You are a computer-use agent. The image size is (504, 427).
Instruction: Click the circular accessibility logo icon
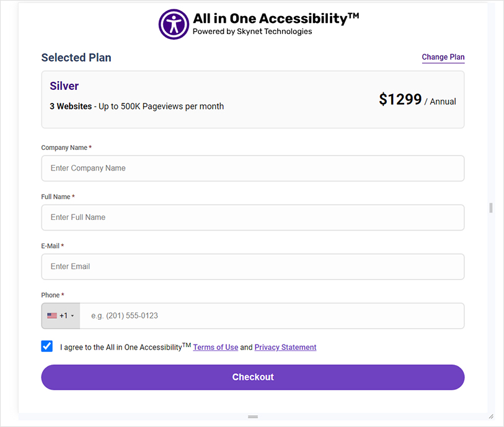point(174,24)
